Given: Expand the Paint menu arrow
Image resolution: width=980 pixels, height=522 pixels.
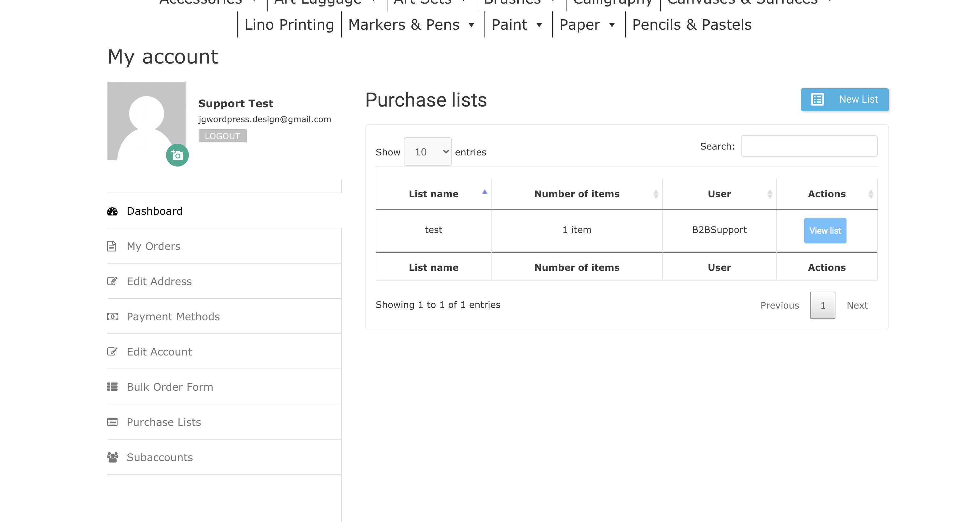Looking at the screenshot, I should (539, 25).
